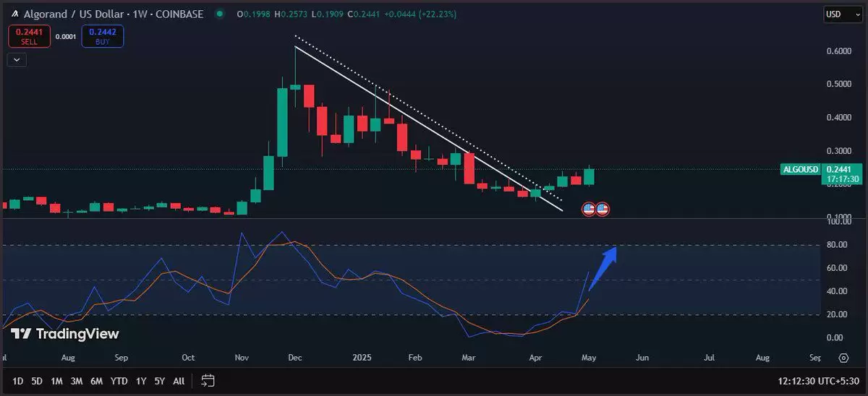Click the first US flag event marker

[x=589, y=209]
